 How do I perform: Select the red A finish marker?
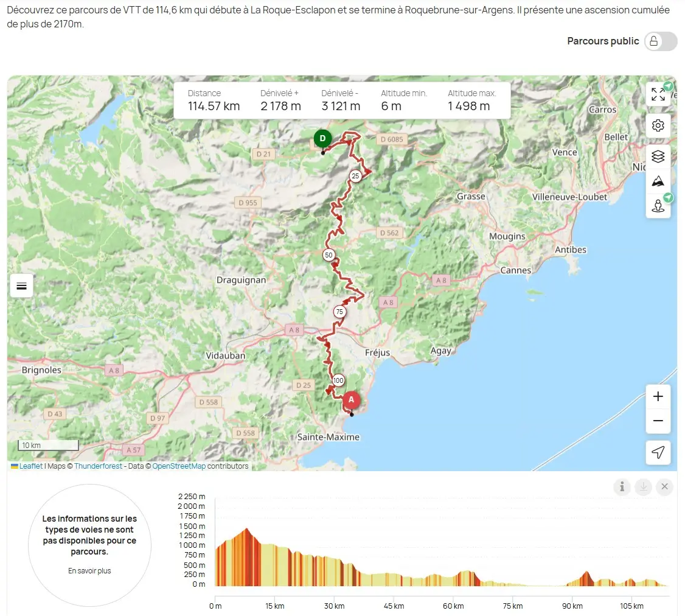pyautogui.click(x=351, y=400)
